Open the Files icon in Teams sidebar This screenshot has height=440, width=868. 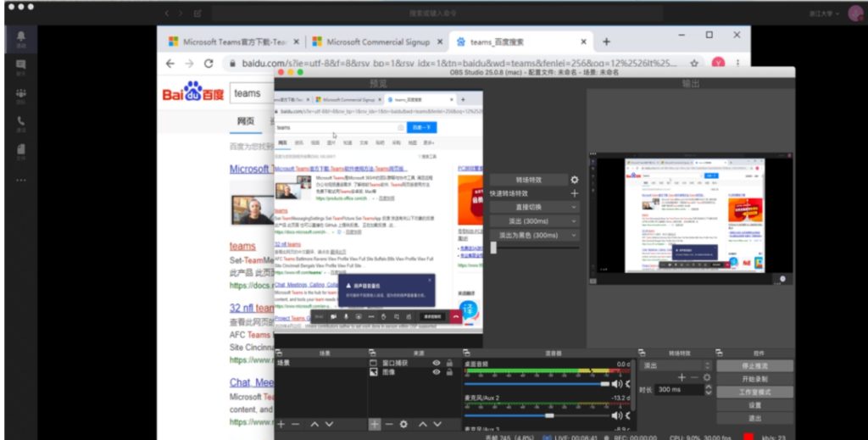coord(21,152)
